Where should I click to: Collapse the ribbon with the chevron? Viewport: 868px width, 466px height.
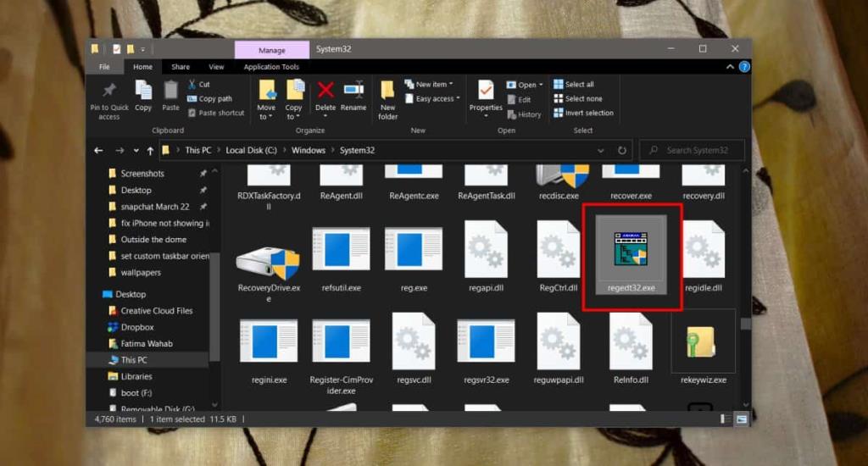[x=730, y=66]
